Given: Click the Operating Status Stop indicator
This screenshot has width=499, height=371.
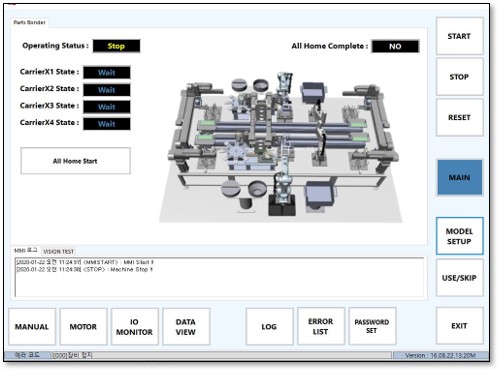Looking at the screenshot, I should (116, 46).
